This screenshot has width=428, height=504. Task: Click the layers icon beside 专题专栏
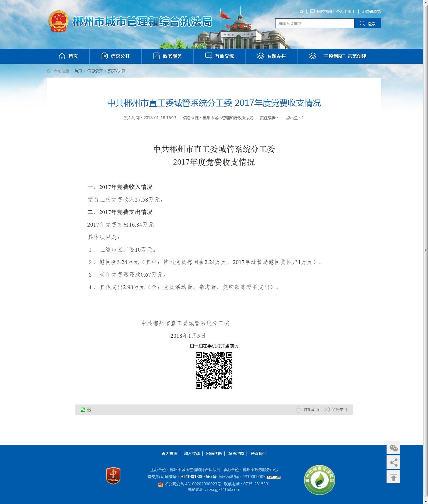tap(261, 56)
